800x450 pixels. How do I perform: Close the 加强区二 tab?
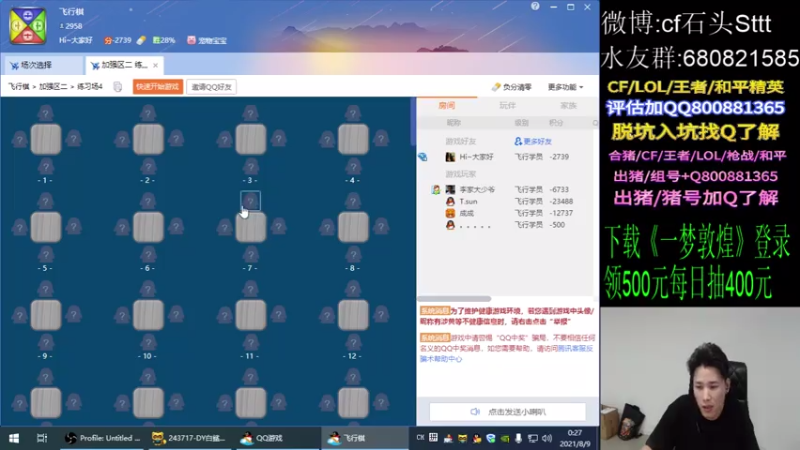156,65
